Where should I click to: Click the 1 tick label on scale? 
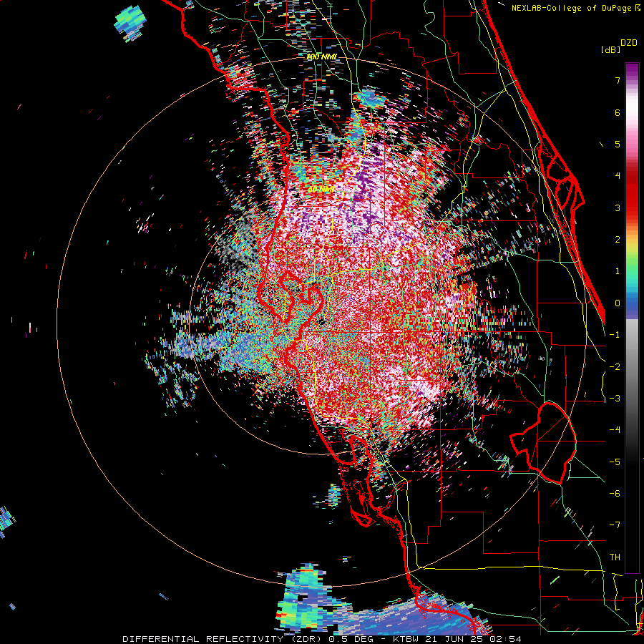point(618,271)
